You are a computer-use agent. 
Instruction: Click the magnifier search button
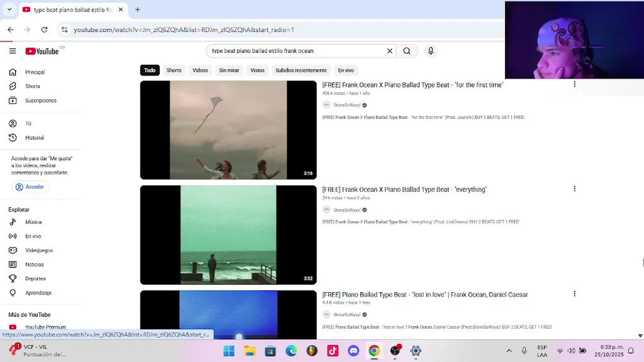coord(407,51)
